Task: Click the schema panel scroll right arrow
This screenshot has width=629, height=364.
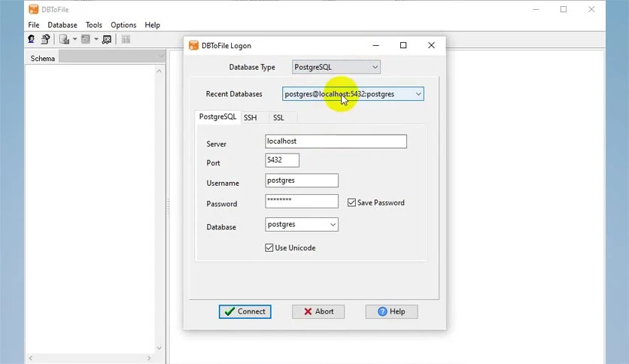Action: (149, 358)
